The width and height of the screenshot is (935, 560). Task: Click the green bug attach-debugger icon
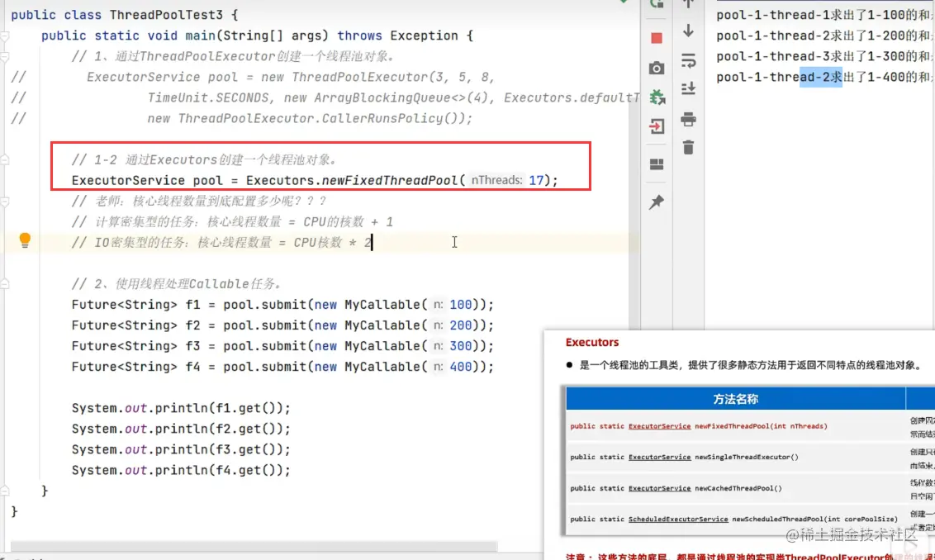657,97
